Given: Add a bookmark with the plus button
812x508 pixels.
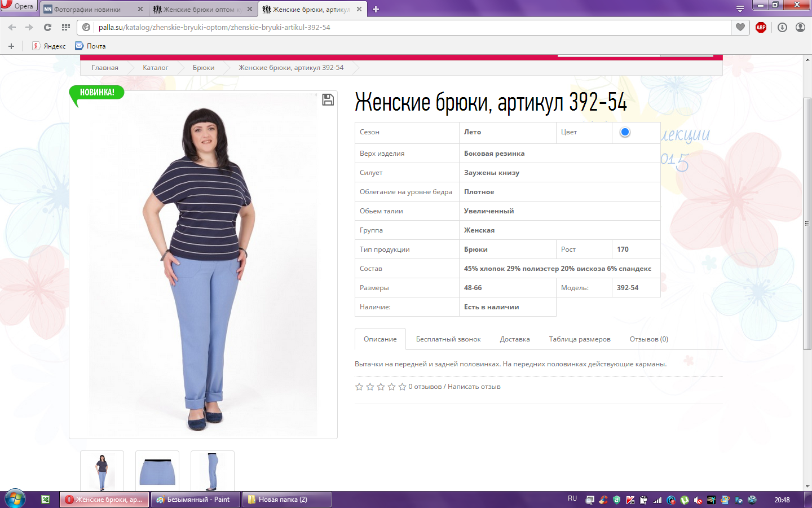Looking at the screenshot, I should (x=11, y=46).
